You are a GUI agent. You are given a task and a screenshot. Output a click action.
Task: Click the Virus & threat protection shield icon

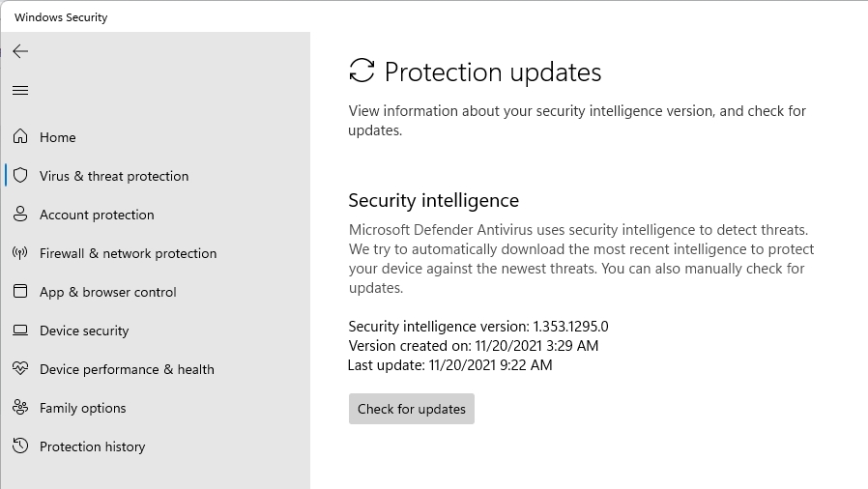point(20,176)
